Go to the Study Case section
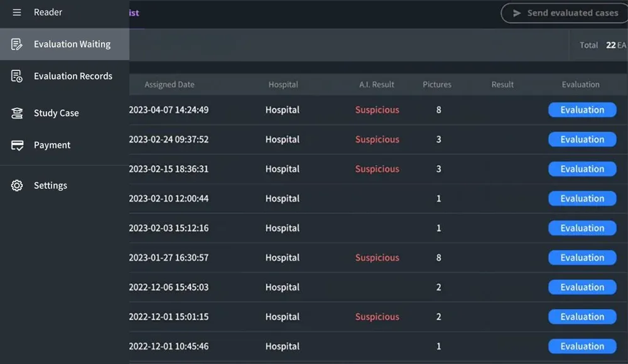Viewport: 628px width, 364px height. click(57, 114)
